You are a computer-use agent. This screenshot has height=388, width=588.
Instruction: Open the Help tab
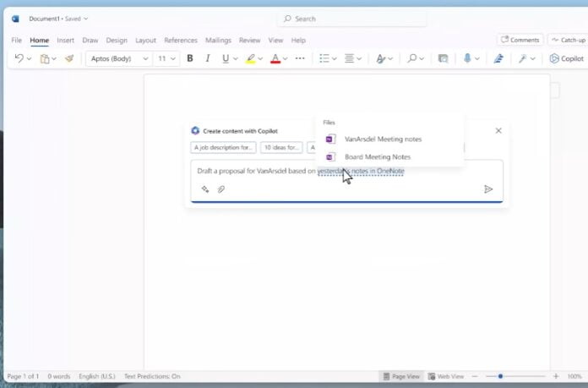(x=298, y=40)
